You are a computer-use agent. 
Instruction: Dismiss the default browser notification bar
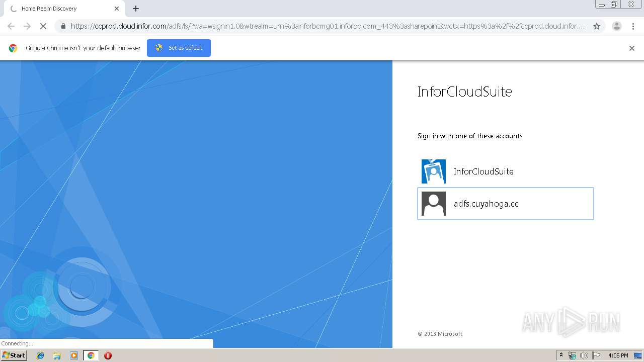[x=632, y=48]
